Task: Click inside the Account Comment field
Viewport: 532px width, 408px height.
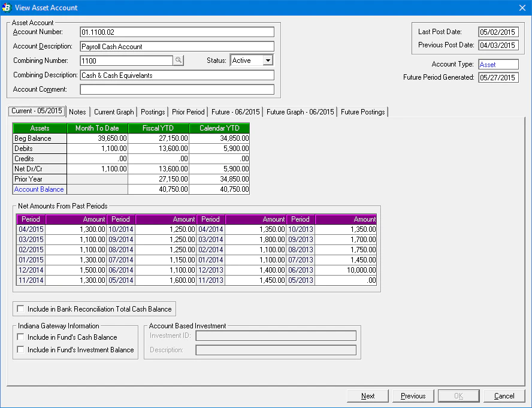Action: click(177, 88)
